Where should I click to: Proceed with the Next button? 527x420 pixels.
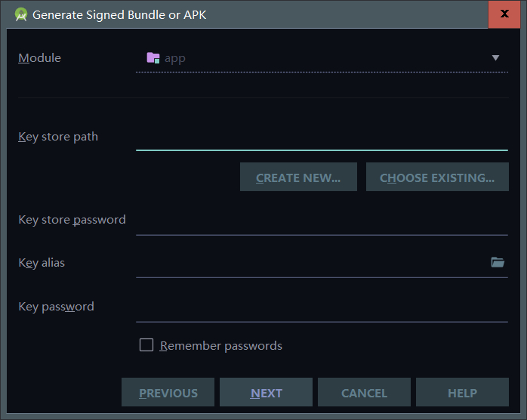pos(267,392)
